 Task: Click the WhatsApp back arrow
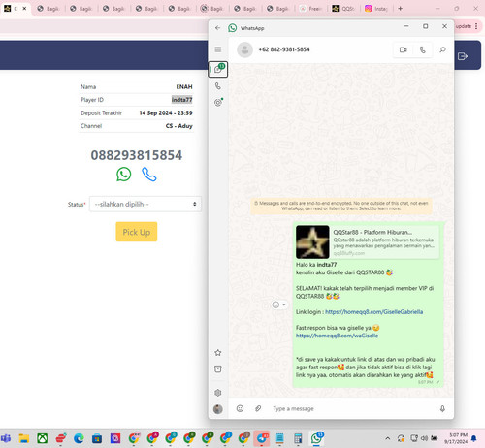[x=217, y=28]
